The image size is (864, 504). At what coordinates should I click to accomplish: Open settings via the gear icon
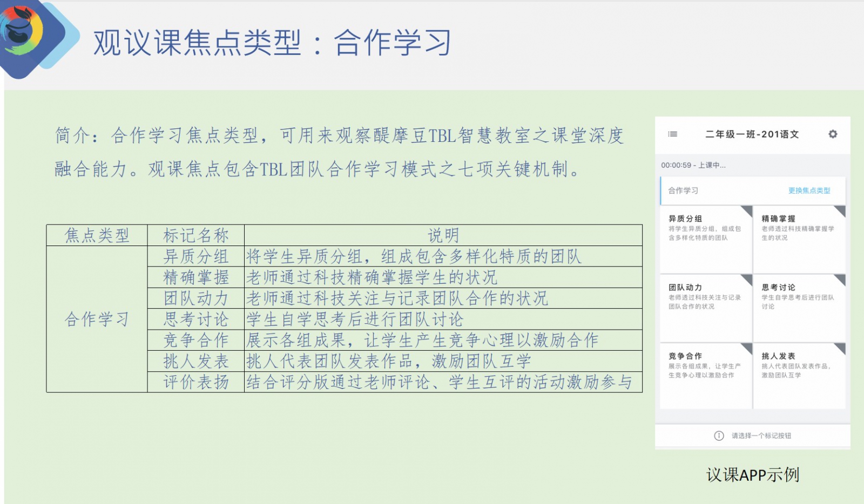coord(833,134)
